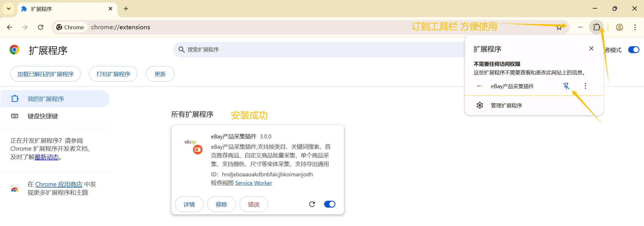Screen dimensions: 644x226
Task: Click 加载已解压的扩展程序 button
Action: (45, 74)
